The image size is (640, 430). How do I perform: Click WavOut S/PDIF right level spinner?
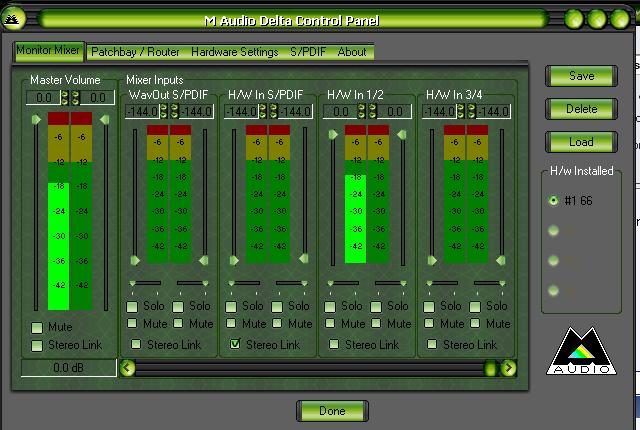click(x=174, y=111)
